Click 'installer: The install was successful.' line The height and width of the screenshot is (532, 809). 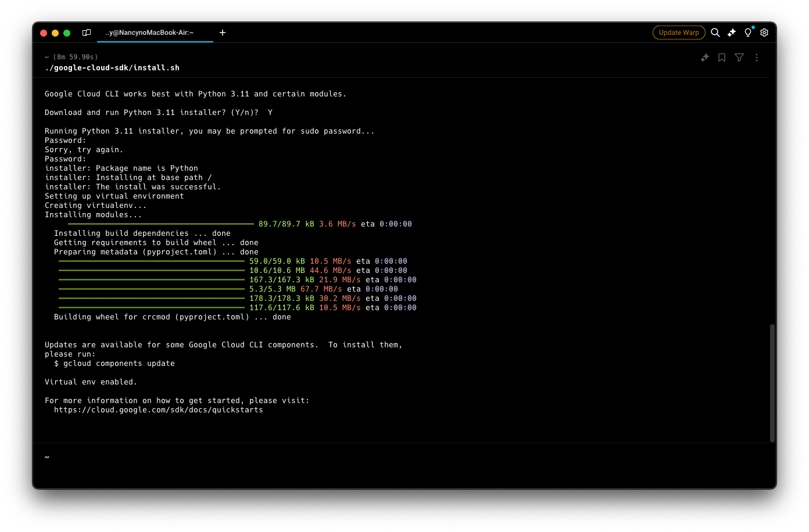point(133,187)
